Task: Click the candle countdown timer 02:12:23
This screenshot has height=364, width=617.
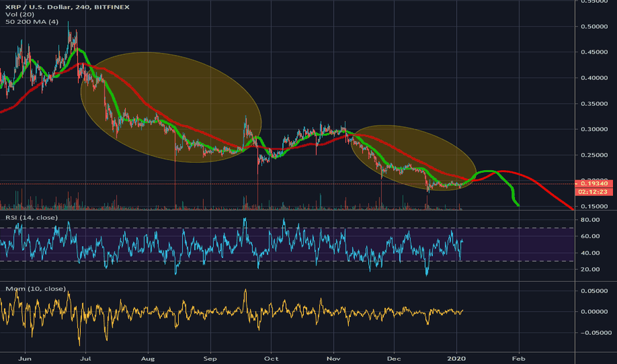Action: 594,192
